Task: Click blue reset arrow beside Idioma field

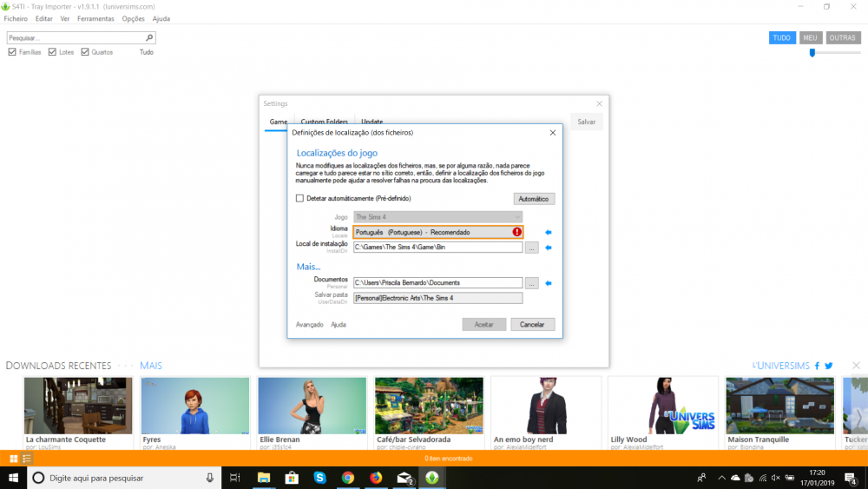Action: click(548, 233)
